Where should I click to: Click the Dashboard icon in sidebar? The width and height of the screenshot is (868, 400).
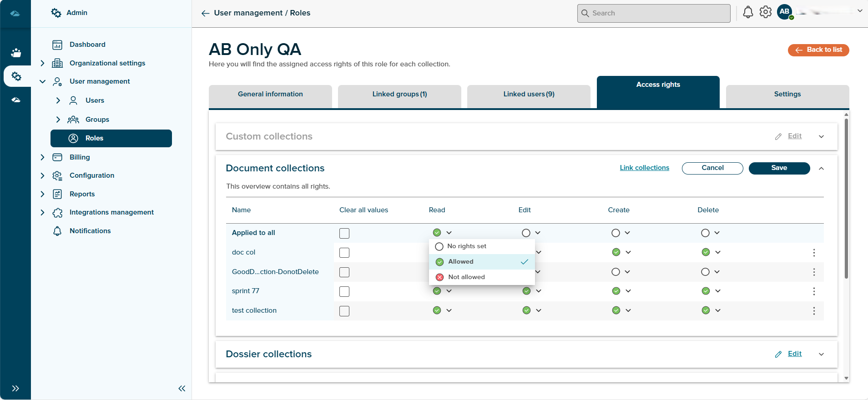[x=57, y=45]
